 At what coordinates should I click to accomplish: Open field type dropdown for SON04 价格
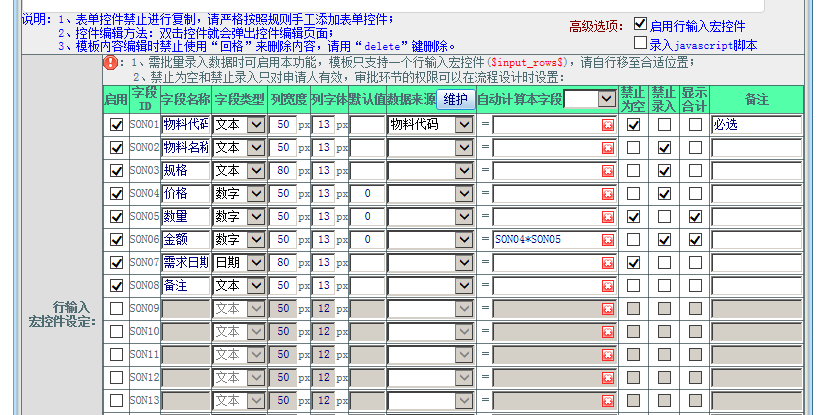(x=255, y=193)
